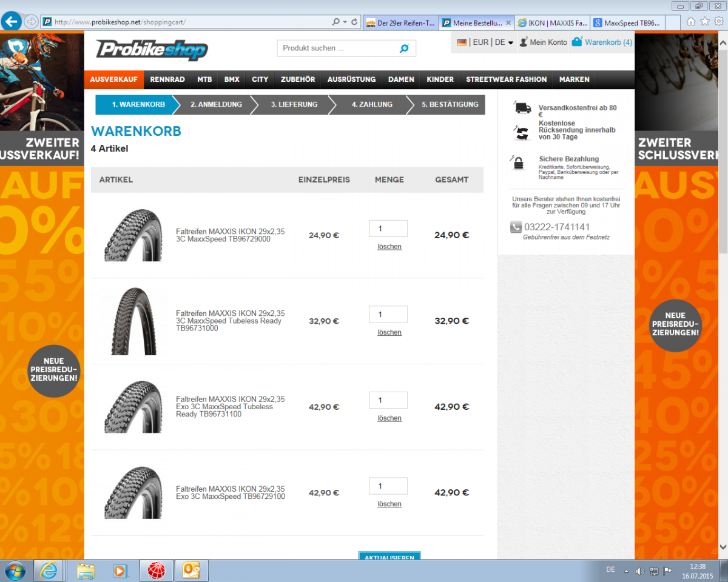Click the AKTUALISIEREN button
This screenshot has height=582, width=728.
[389, 556]
